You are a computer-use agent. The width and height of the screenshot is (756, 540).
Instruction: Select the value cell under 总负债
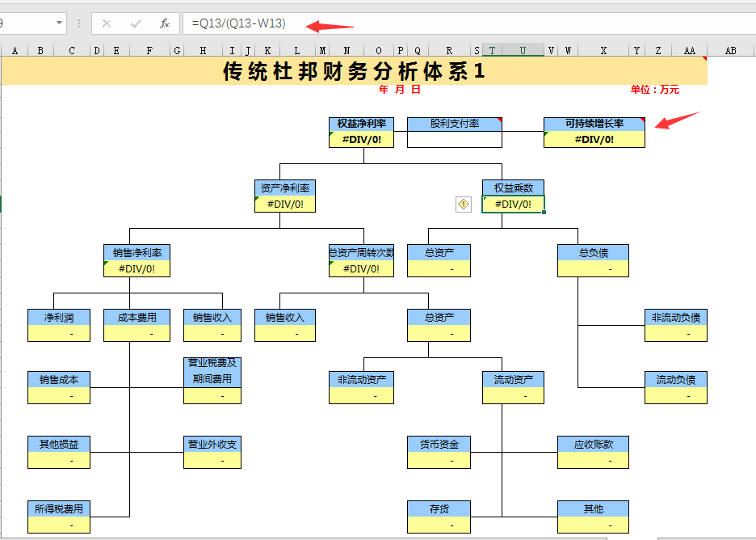click(593, 269)
